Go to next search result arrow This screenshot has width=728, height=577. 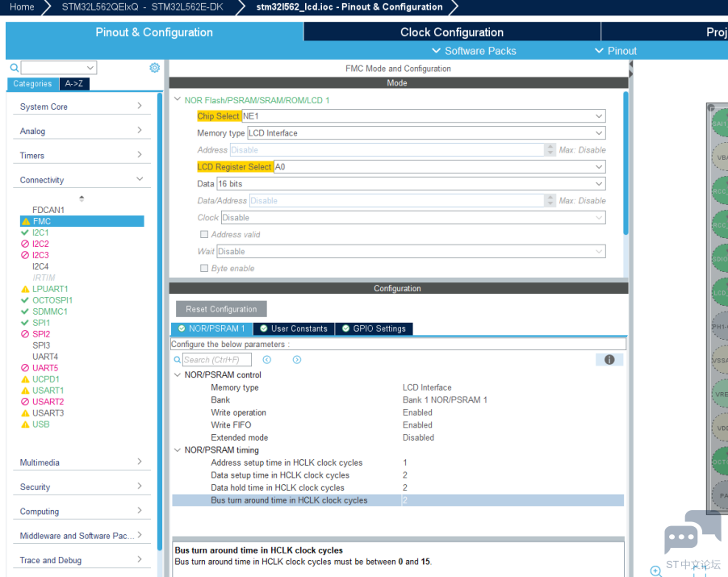[297, 360]
